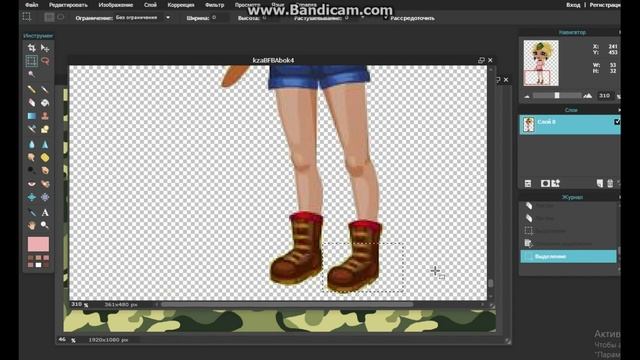This screenshot has width=640, height=360.
Task: Select the highlighted Выделение history entry
Action: 568,256
